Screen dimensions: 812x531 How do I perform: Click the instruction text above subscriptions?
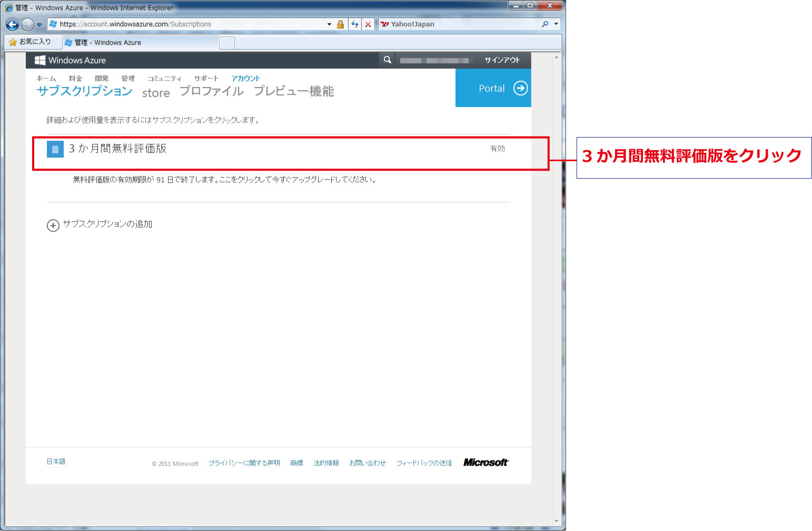tap(153, 120)
